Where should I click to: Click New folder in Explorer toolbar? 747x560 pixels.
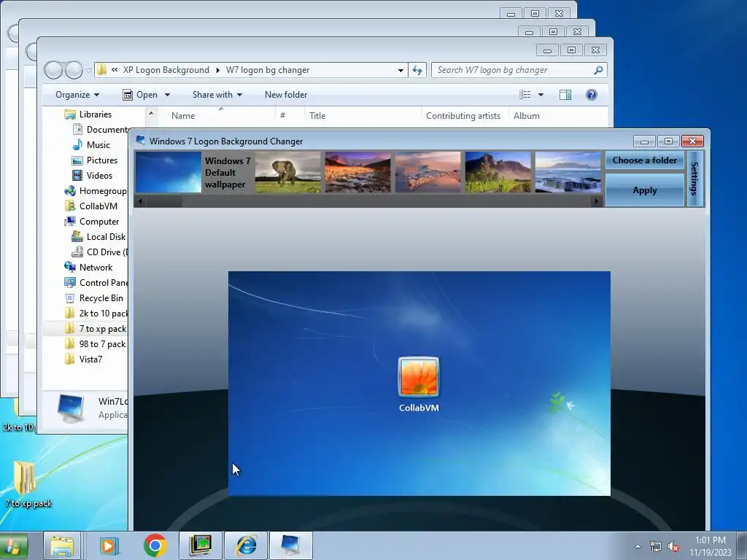click(286, 95)
